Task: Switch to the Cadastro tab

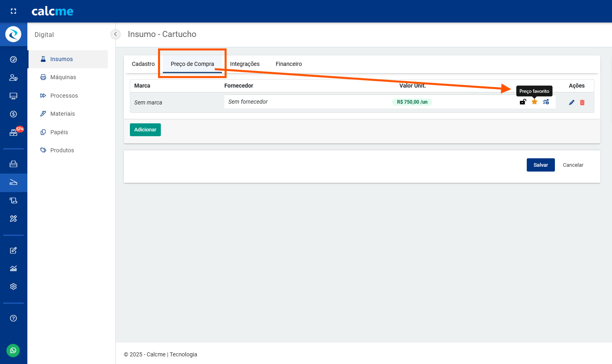Action: coord(143,64)
